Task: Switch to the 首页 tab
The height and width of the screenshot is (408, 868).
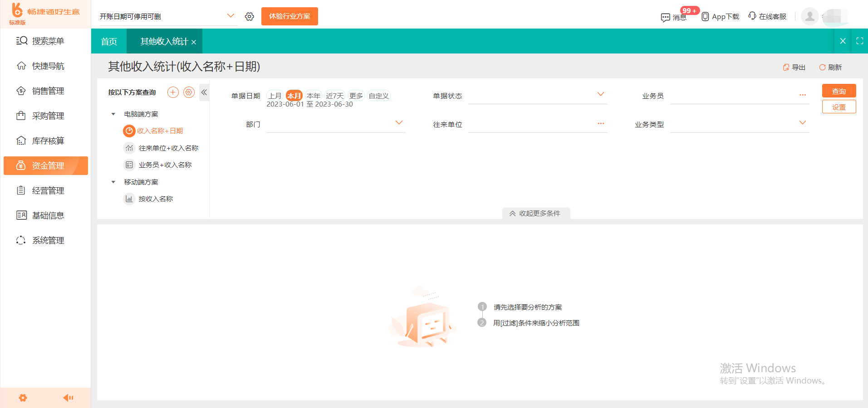Action: pos(108,41)
